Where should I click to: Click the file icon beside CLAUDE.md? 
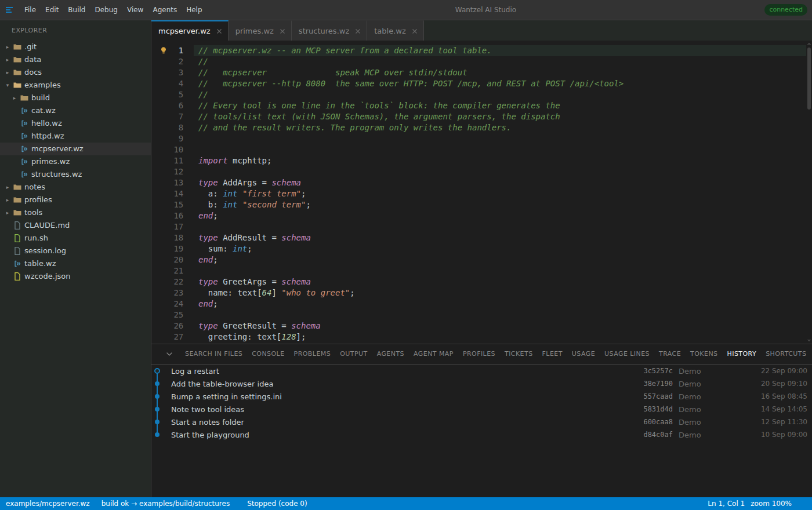pyautogui.click(x=17, y=225)
